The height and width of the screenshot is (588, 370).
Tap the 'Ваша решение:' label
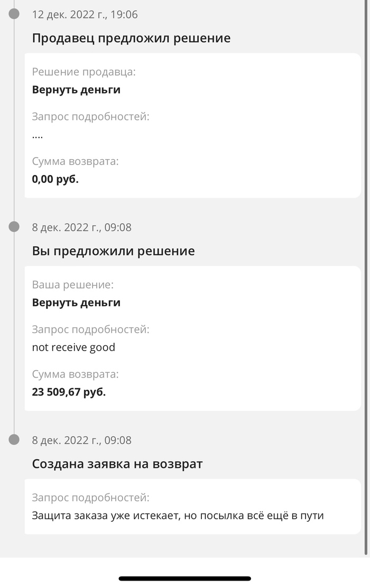(x=72, y=285)
